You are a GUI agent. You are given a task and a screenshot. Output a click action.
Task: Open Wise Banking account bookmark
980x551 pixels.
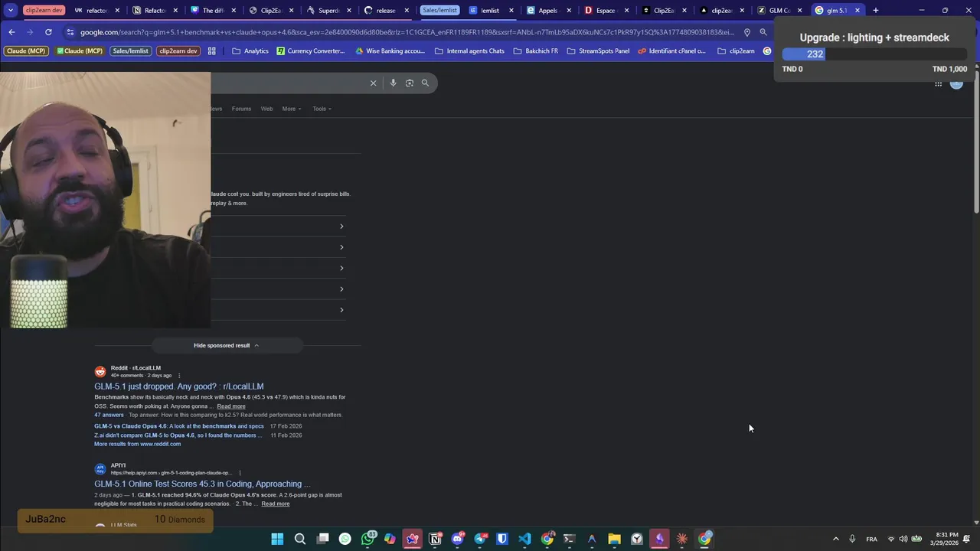click(x=390, y=51)
